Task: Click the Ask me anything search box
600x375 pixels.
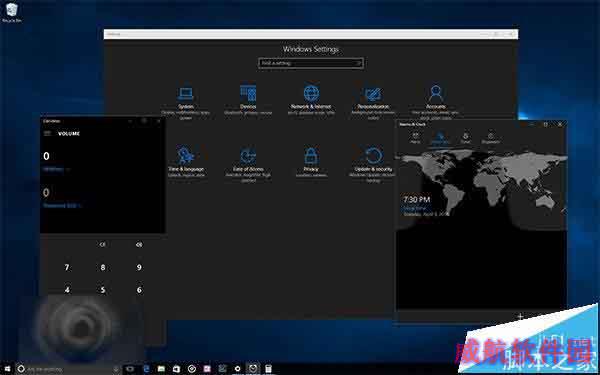Action: click(x=69, y=369)
